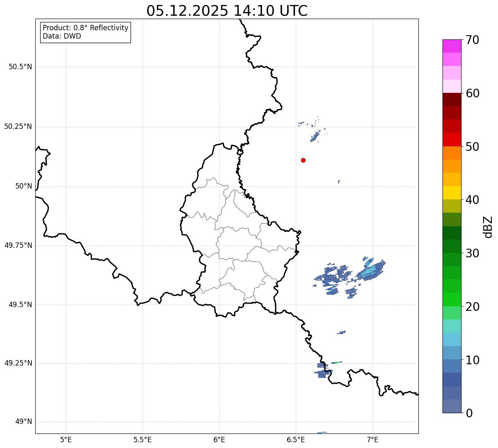Click the 50.5°N latitude label
The image size is (498, 448).
tap(20, 67)
